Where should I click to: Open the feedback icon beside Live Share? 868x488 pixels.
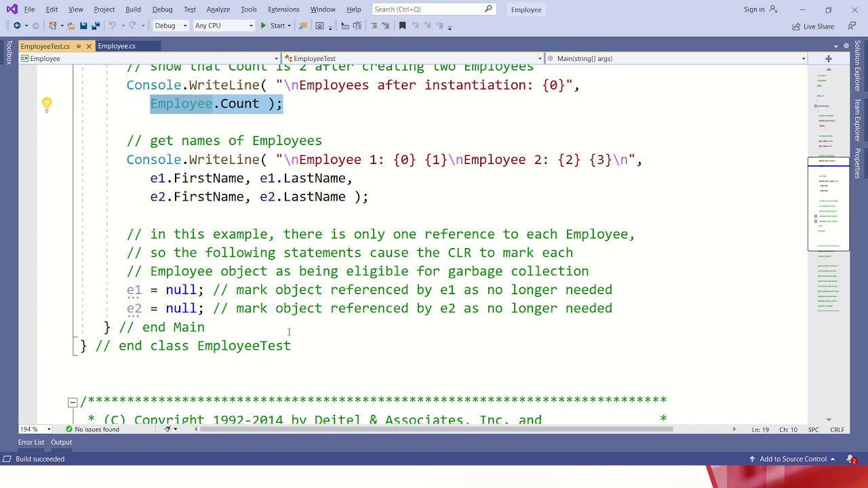pyautogui.click(x=852, y=26)
